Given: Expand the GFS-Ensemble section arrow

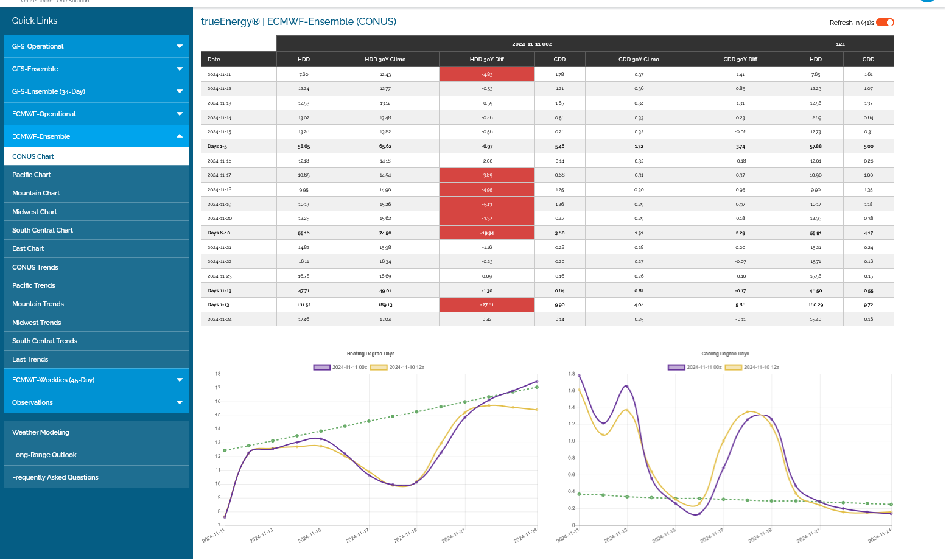Looking at the screenshot, I should coord(180,69).
